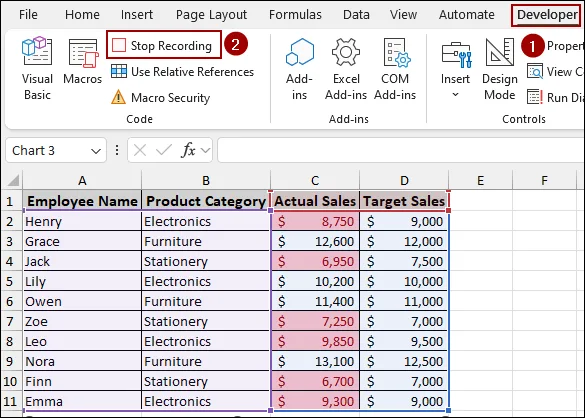The height and width of the screenshot is (418, 585).
Task: Switch to the Automate tab
Action: tap(466, 15)
